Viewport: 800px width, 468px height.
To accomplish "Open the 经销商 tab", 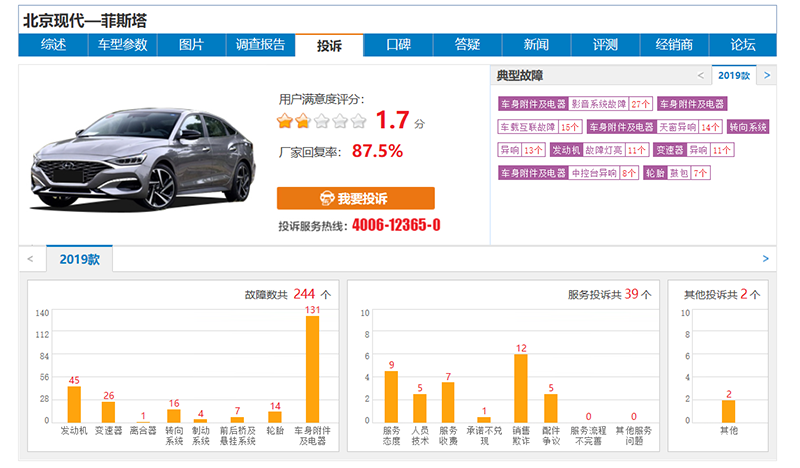I will [x=674, y=45].
